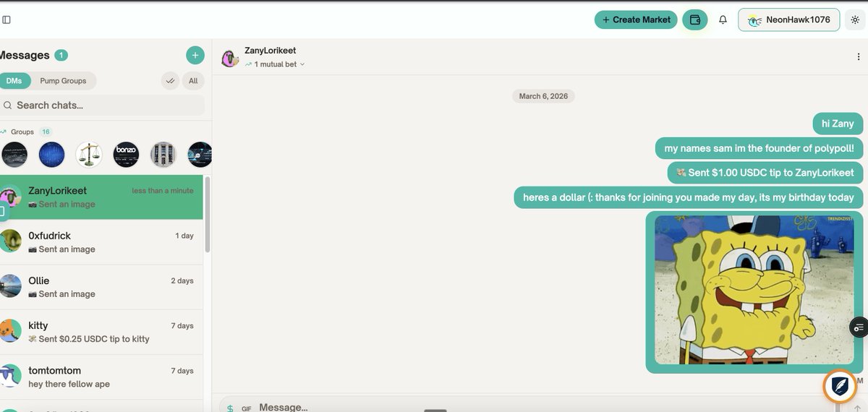Open the ZanyLorikeet conversation
Viewport: 868px width, 412px height.
point(101,197)
